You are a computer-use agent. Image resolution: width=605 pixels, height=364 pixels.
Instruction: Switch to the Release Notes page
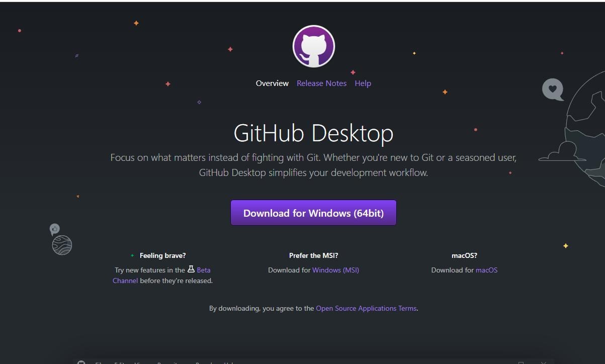click(321, 83)
